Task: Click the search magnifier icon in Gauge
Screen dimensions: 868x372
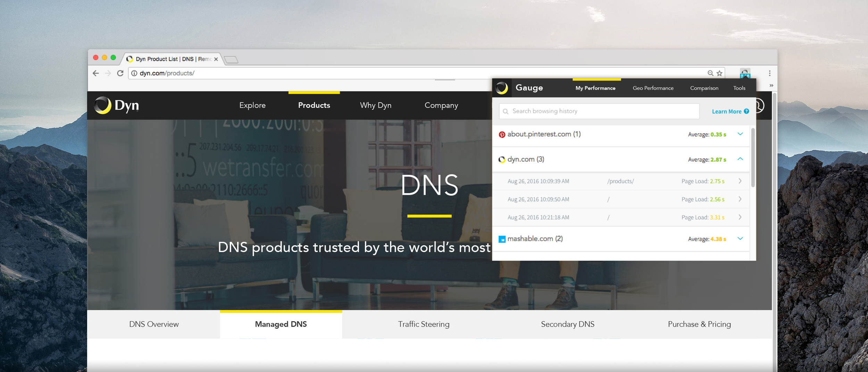Action: click(506, 111)
